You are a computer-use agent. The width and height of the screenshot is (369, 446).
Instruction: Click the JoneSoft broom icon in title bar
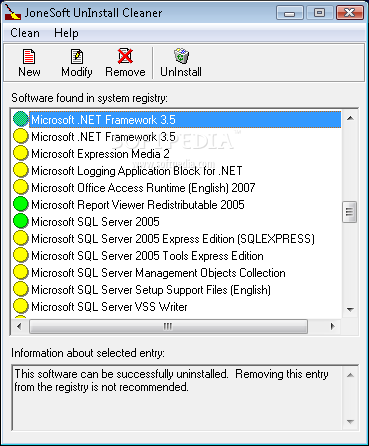[13, 13]
